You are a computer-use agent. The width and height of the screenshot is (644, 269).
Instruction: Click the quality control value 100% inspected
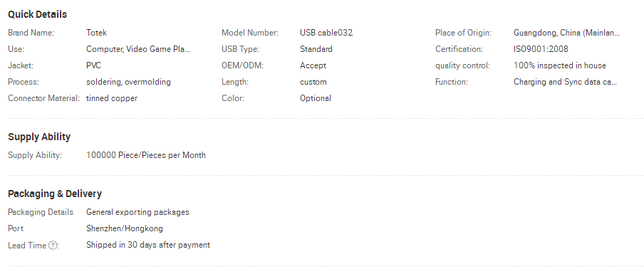pyautogui.click(x=560, y=65)
